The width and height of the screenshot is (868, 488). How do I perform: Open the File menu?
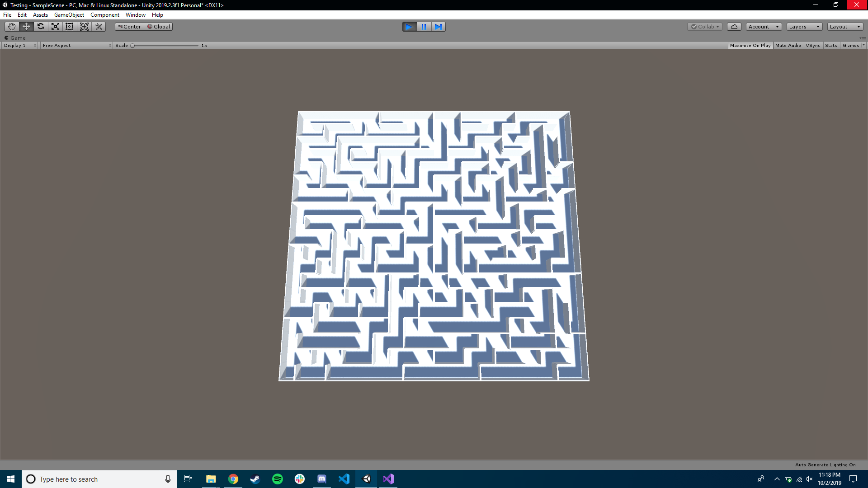7,15
